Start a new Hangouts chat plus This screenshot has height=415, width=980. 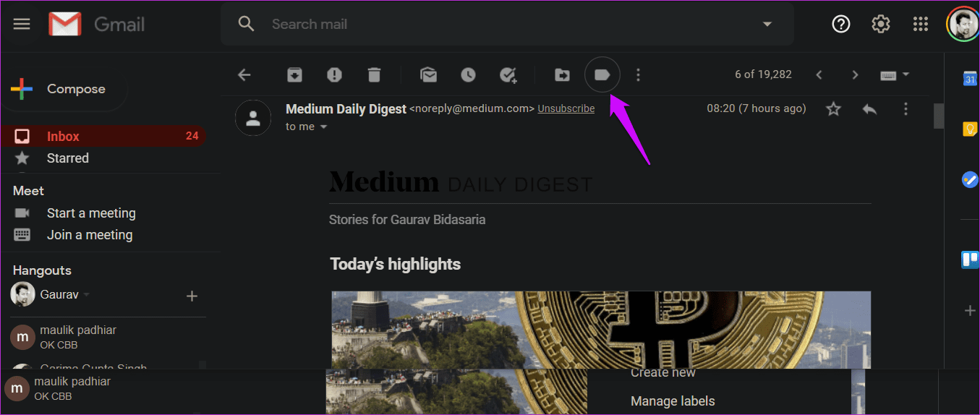coord(192,296)
